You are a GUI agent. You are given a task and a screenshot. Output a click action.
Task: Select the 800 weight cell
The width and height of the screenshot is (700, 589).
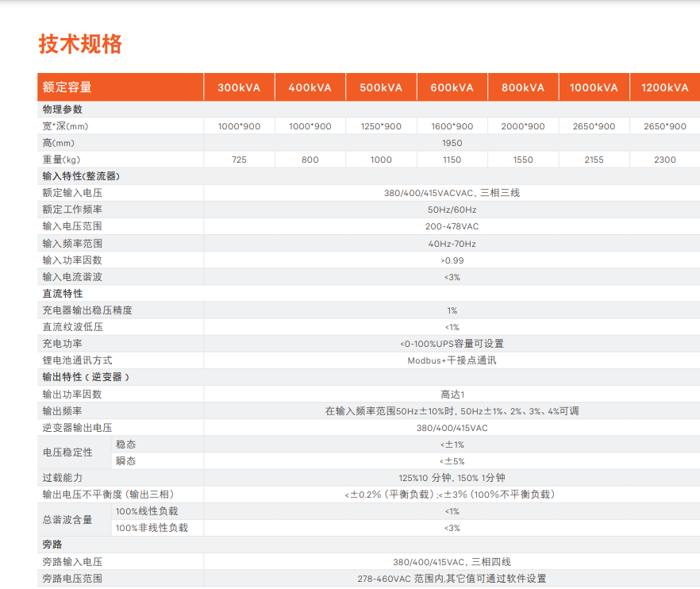coord(310,160)
